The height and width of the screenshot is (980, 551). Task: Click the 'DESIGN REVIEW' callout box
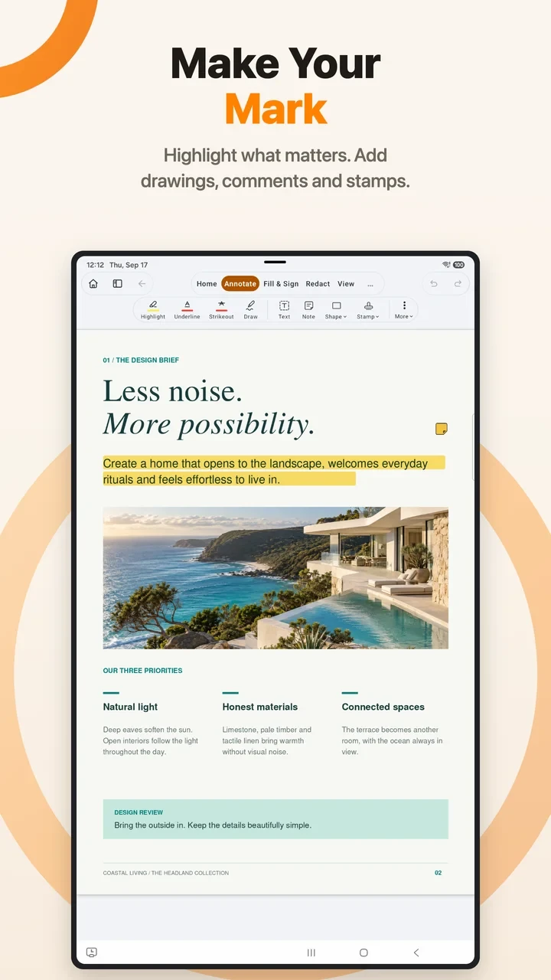pyautogui.click(x=275, y=819)
